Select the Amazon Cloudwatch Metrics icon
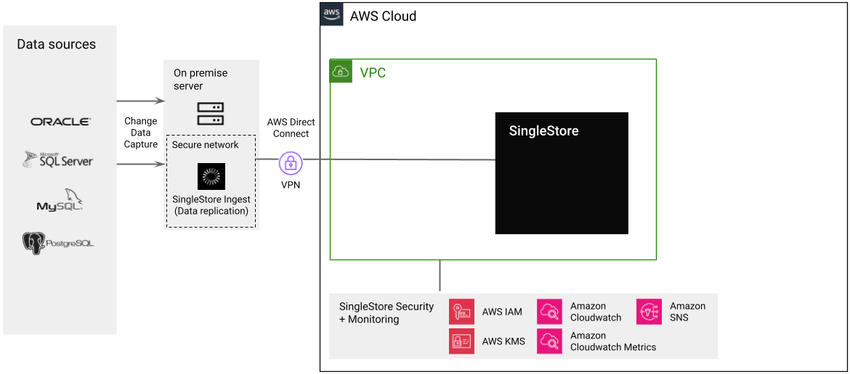The image size is (850, 374). (550, 341)
